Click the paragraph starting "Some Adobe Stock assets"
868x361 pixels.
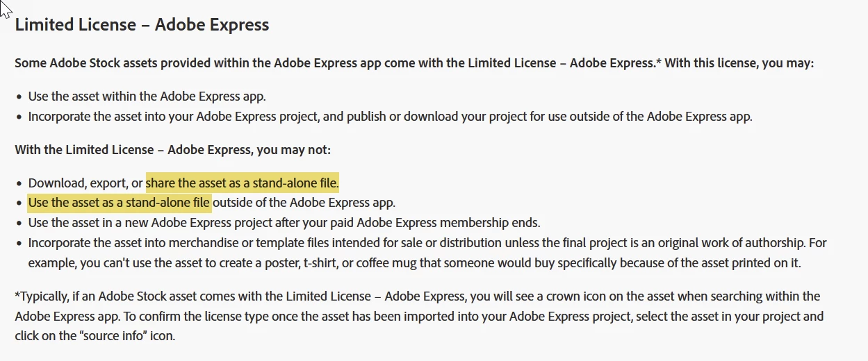coord(334,63)
